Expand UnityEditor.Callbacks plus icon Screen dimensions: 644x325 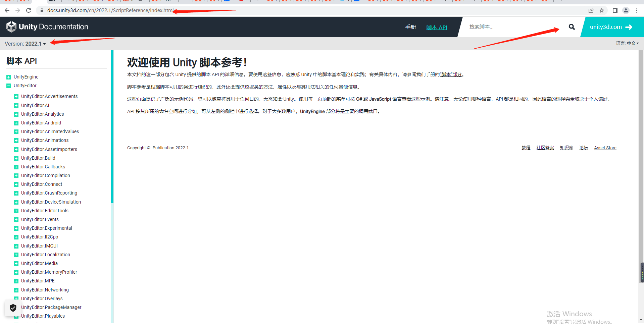point(16,167)
